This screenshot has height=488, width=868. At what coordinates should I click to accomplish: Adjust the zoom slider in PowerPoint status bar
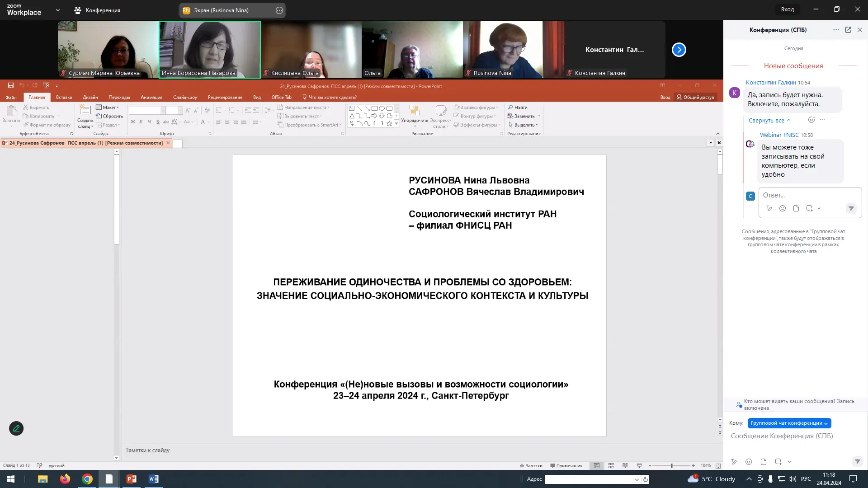[671, 465]
